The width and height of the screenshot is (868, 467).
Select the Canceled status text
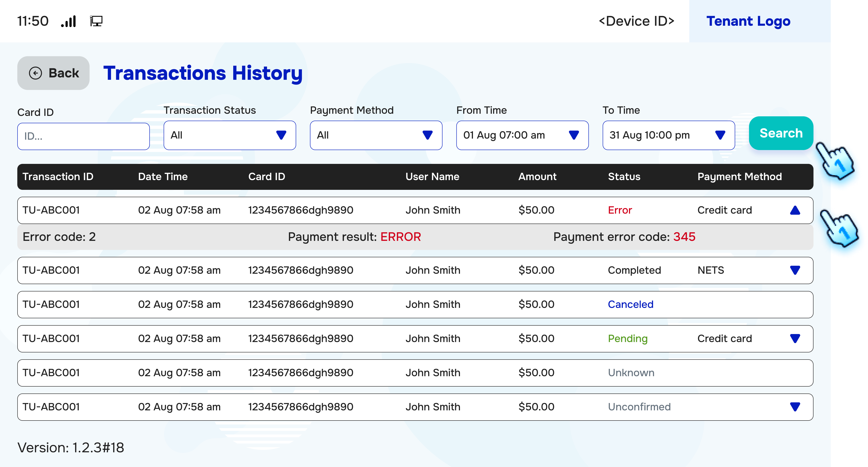[x=630, y=304]
